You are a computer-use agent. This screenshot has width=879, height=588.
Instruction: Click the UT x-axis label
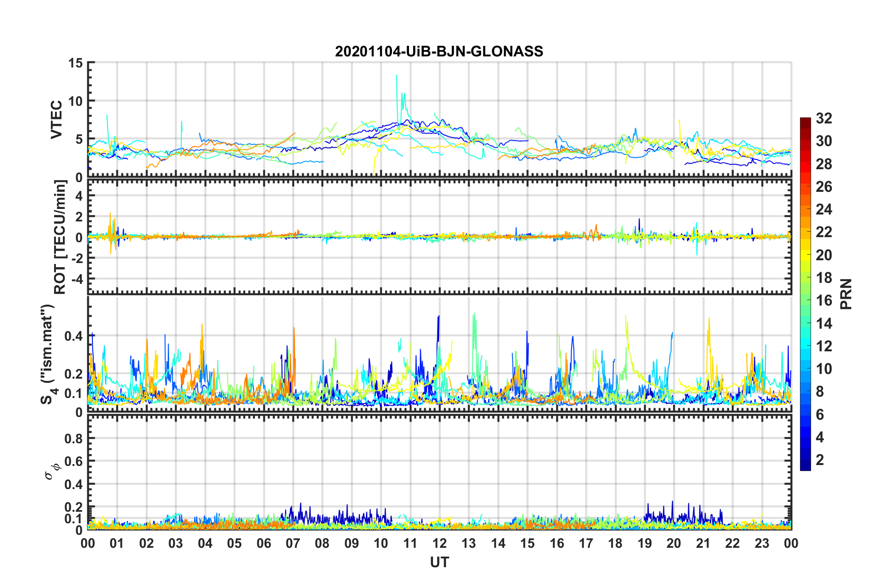pos(439,562)
